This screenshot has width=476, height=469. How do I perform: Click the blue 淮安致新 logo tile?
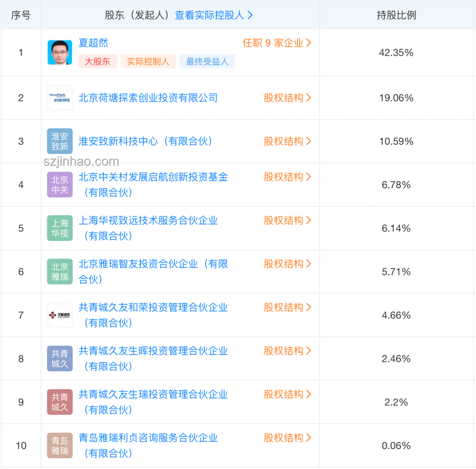click(60, 141)
